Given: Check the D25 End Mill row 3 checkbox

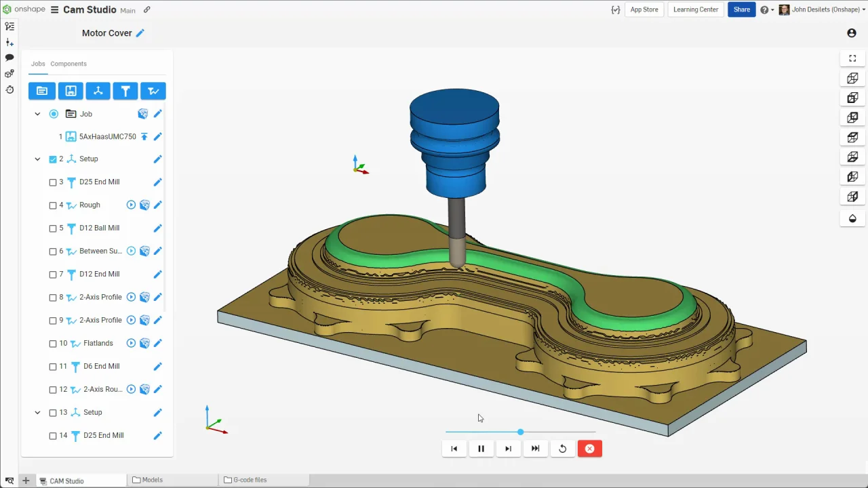Looking at the screenshot, I should point(53,182).
